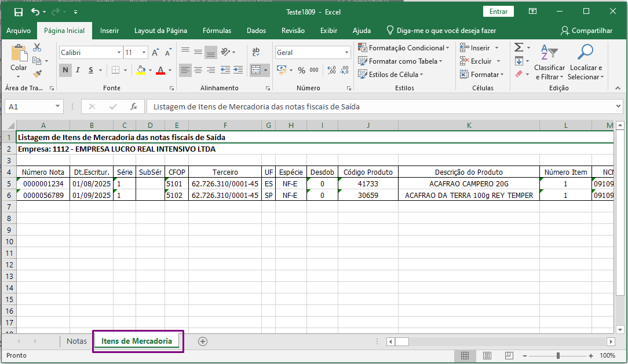The height and width of the screenshot is (364, 628).
Task: Click the Cut scissors icon
Action: pos(37,48)
